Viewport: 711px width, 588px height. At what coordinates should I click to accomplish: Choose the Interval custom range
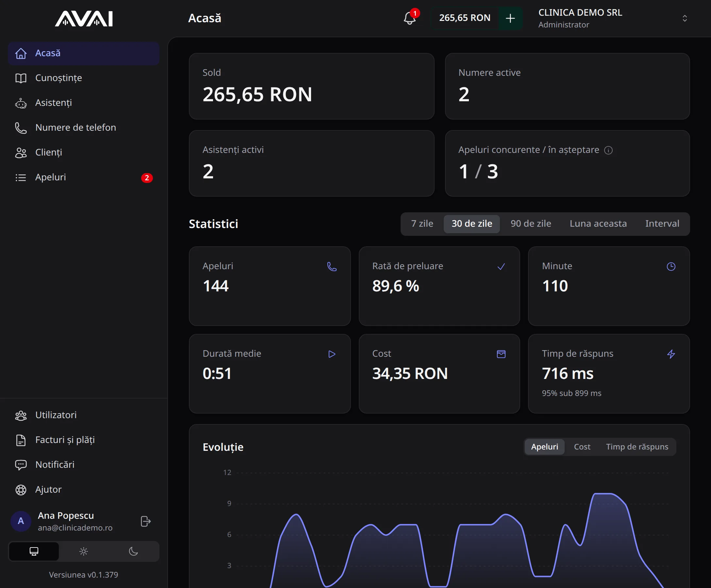662,224
